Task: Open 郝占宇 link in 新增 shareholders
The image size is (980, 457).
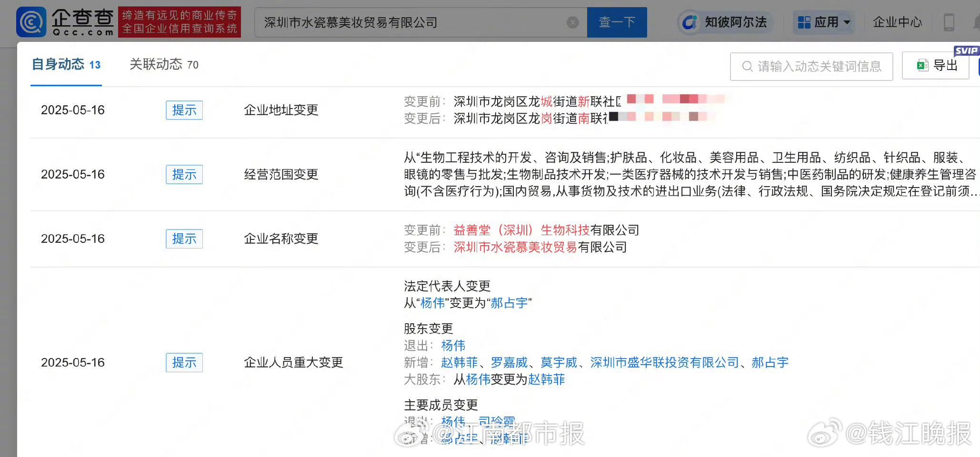Action: point(770,362)
